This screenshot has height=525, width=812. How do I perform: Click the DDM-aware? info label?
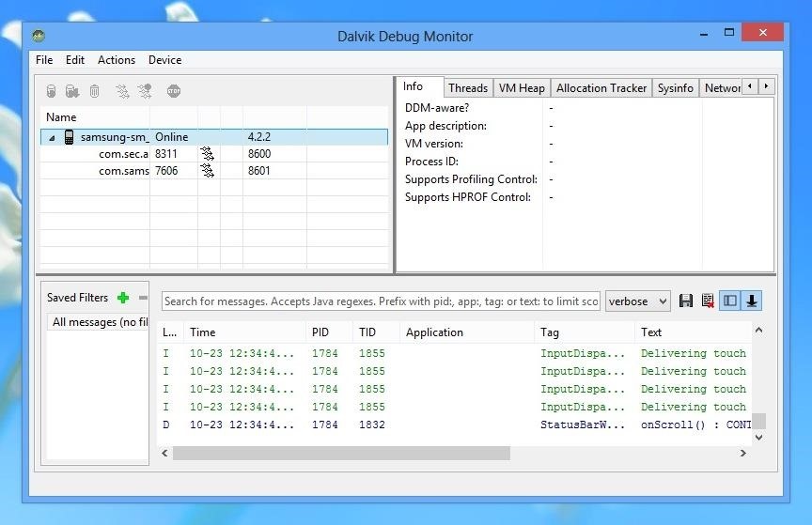(437, 108)
